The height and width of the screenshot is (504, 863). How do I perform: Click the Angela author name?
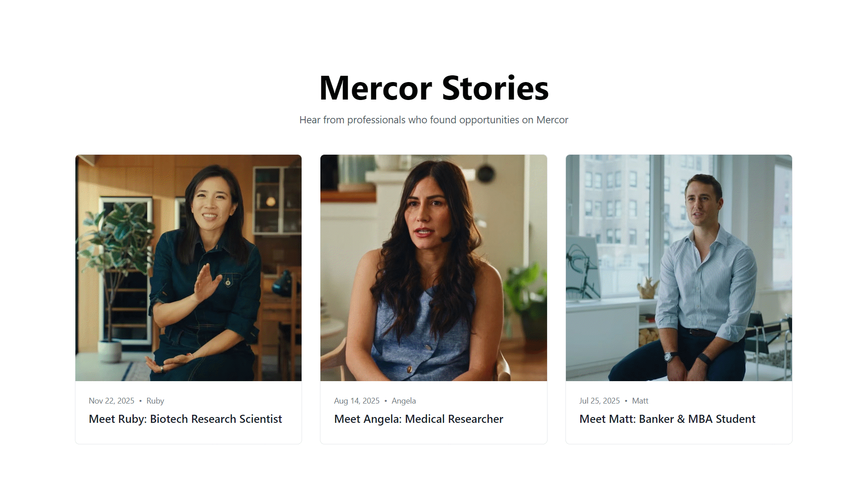[404, 401]
